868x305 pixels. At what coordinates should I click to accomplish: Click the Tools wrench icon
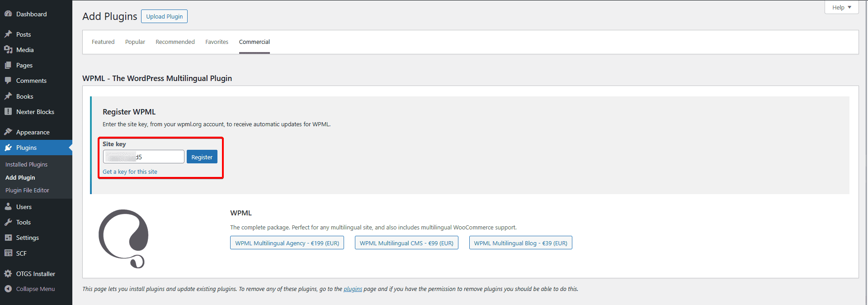[8, 222]
